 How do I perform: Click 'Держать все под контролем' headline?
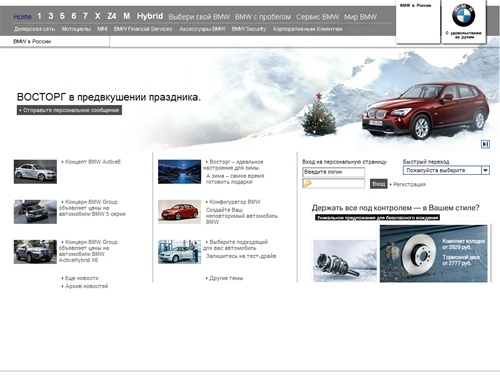395,208
